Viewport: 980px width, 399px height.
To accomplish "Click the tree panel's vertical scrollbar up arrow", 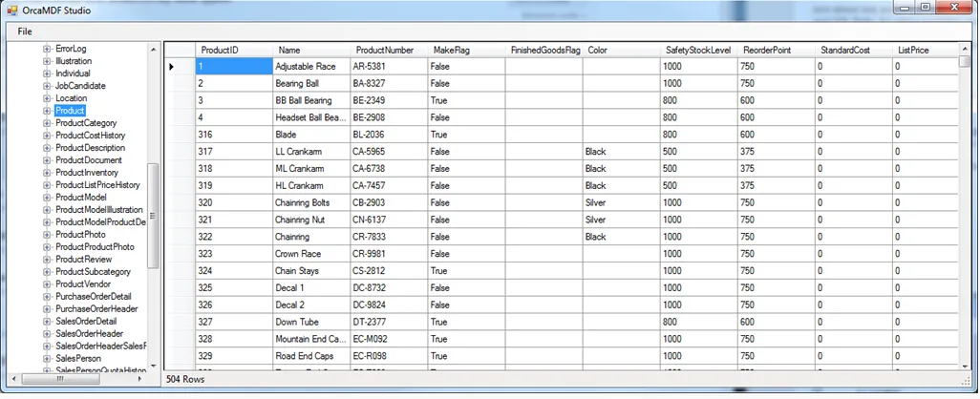I will tap(153, 48).
